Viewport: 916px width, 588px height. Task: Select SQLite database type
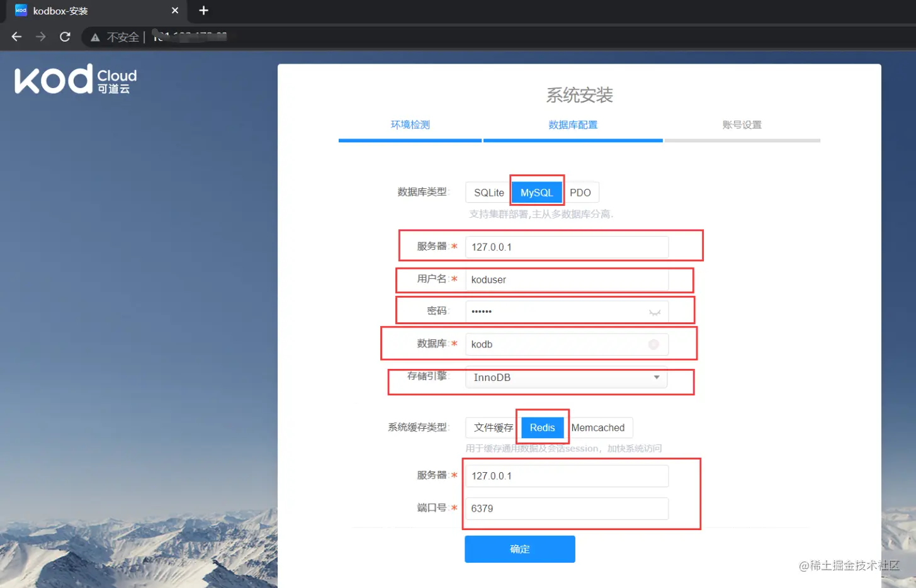pos(489,193)
